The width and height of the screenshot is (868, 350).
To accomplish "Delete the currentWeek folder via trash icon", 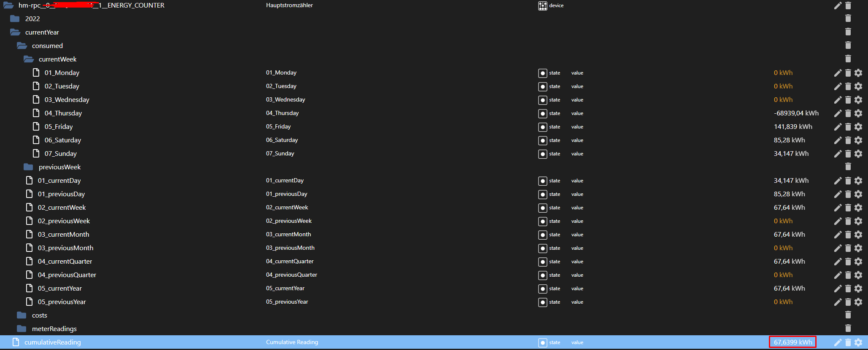I will click(x=848, y=59).
